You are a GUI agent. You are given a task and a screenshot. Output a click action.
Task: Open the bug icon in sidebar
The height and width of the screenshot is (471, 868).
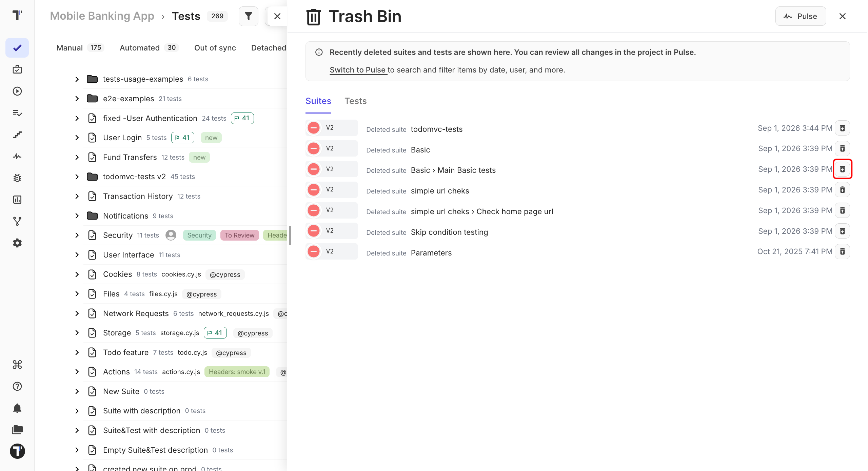[17, 178]
